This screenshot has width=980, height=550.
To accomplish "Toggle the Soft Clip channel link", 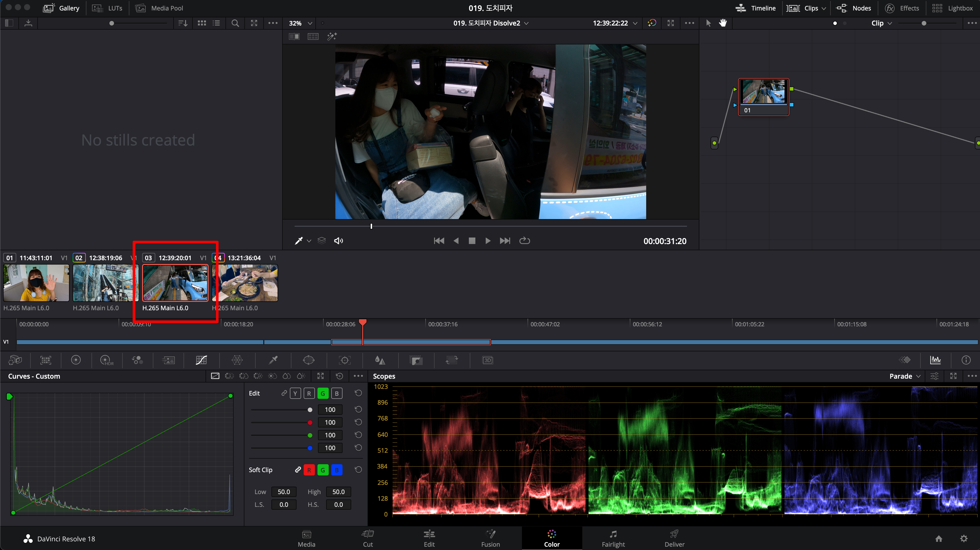I will point(298,470).
